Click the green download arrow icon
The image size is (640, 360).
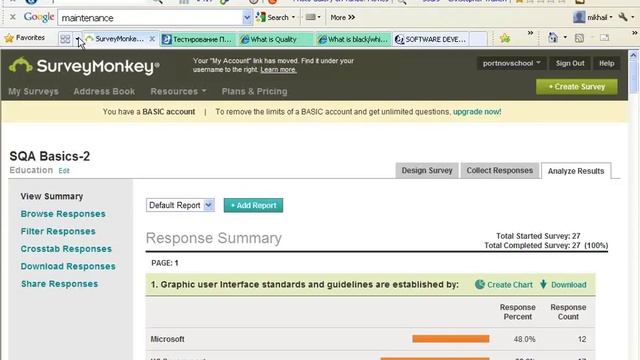[x=543, y=284]
